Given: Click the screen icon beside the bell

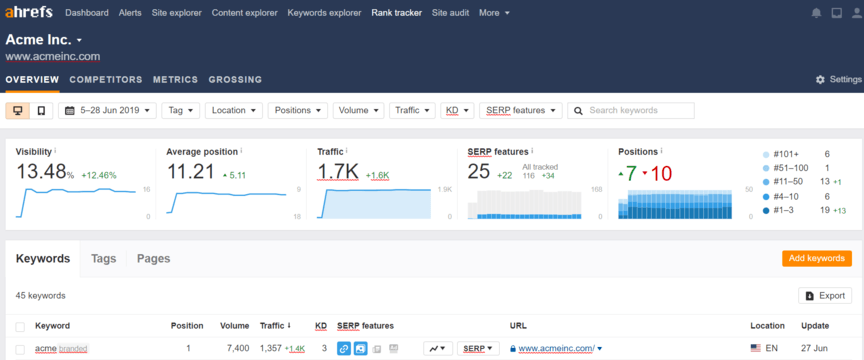Looking at the screenshot, I should pos(836,13).
